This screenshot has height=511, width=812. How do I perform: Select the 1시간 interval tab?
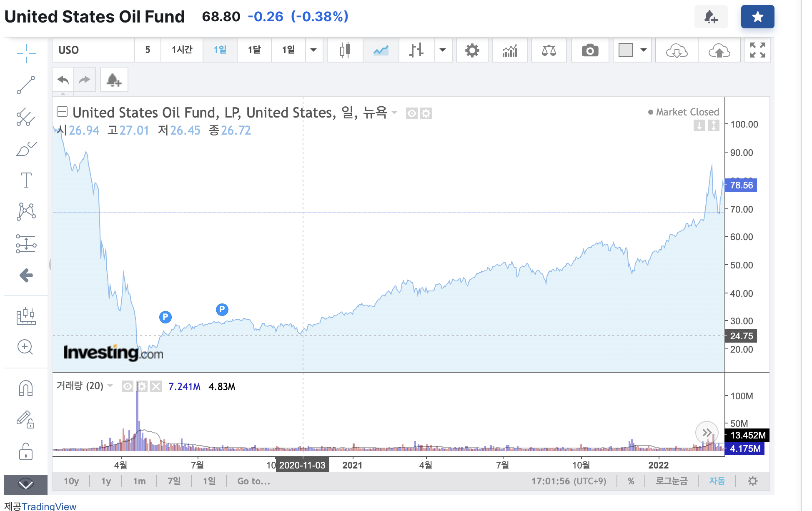click(182, 50)
